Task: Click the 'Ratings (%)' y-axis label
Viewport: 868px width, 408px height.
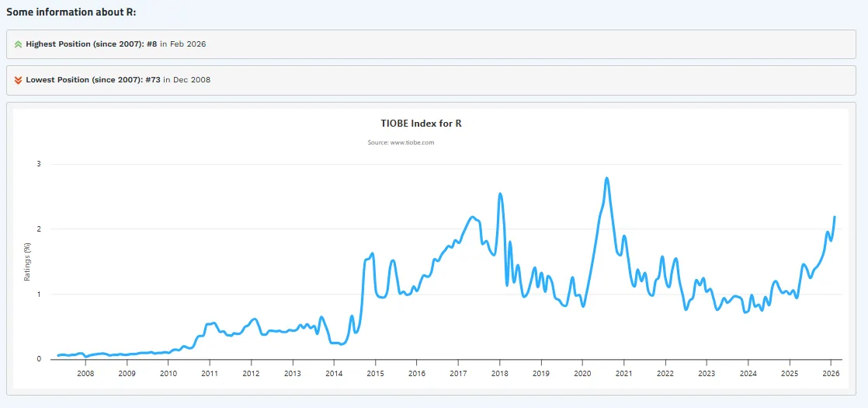Action: pyautogui.click(x=27, y=261)
